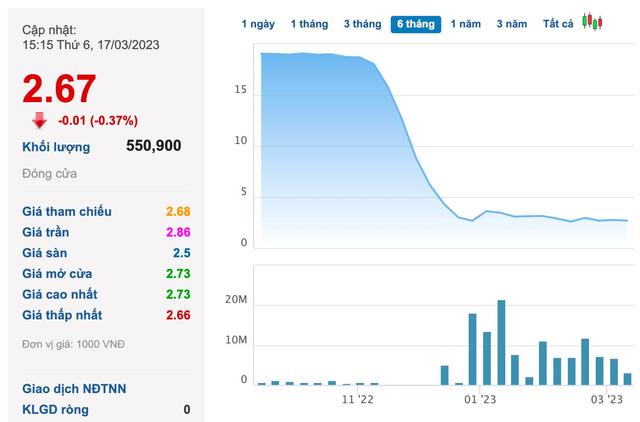Choose the 6 tháng range tab

click(414, 23)
